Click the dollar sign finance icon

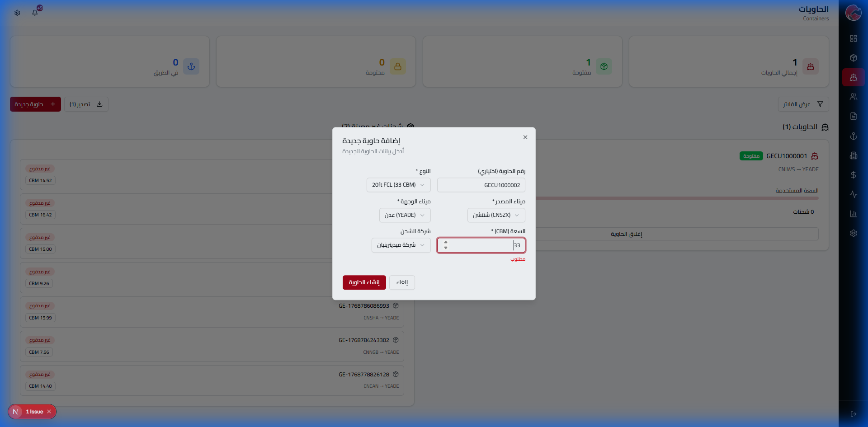coord(853,175)
